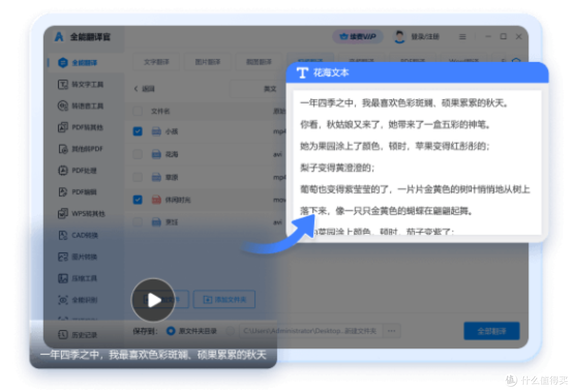Click the 花海 video file icon
Viewport: 573px width, 392px height.
[157, 154]
